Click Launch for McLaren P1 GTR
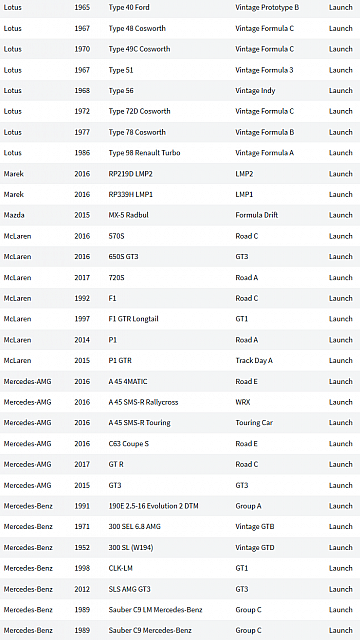The height and width of the screenshot is (640, 360). (340, 360)
